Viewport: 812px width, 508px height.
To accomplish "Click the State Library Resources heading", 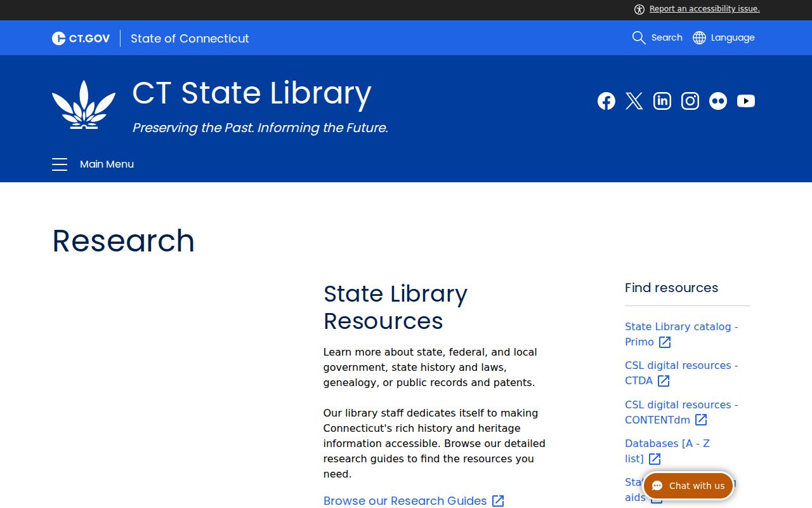I will point(396,307).
